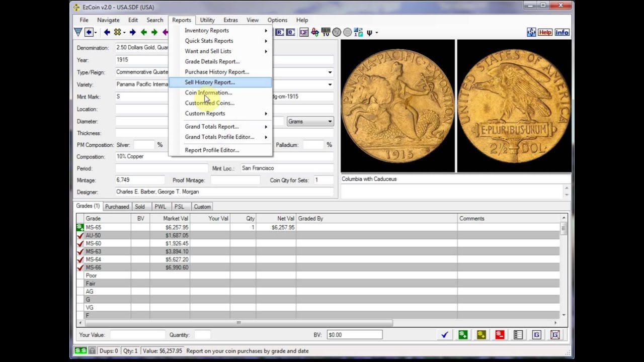
Task: Click the psi symbol toolbar icon
Action: 369,33
